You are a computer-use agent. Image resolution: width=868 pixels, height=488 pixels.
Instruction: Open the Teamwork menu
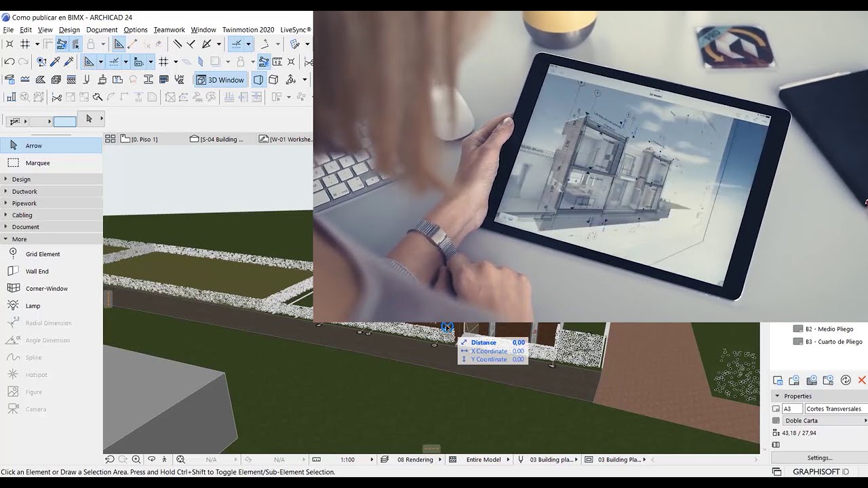coord(170,30)
